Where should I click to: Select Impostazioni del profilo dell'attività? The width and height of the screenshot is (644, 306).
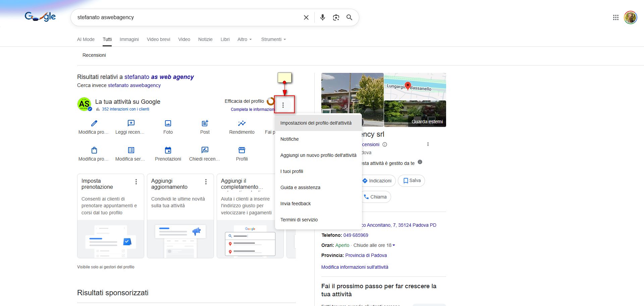click(x=316, y=123)
